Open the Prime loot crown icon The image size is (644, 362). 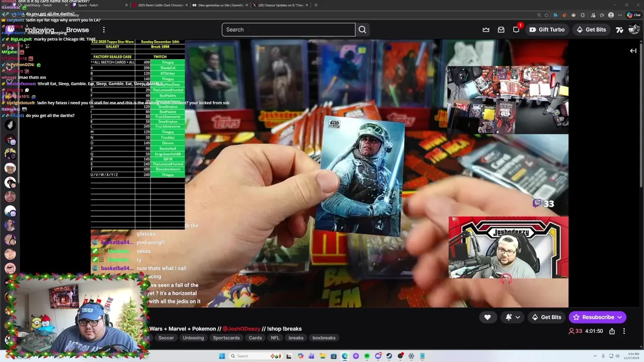coord(486,30)
